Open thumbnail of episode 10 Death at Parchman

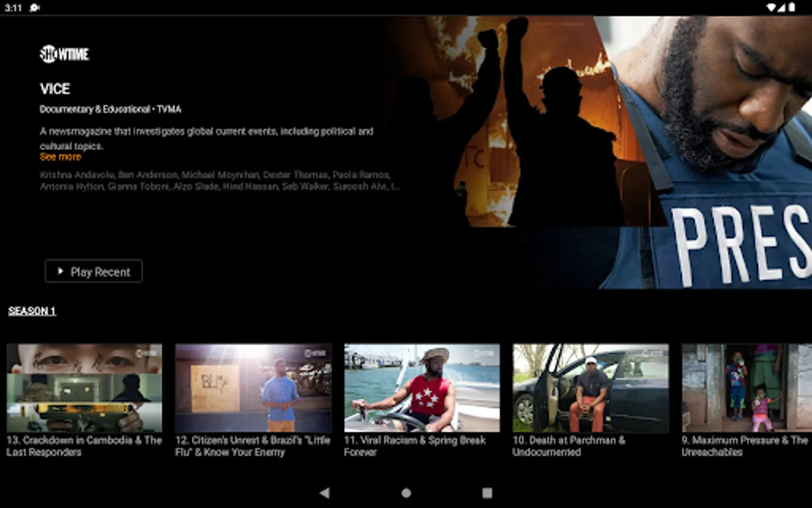[590, 388]
